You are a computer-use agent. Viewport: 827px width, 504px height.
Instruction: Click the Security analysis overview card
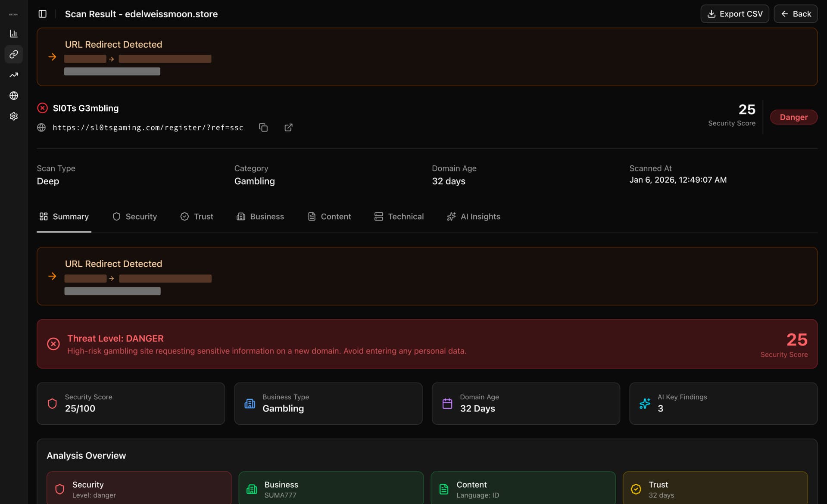[x=139, y=489]
